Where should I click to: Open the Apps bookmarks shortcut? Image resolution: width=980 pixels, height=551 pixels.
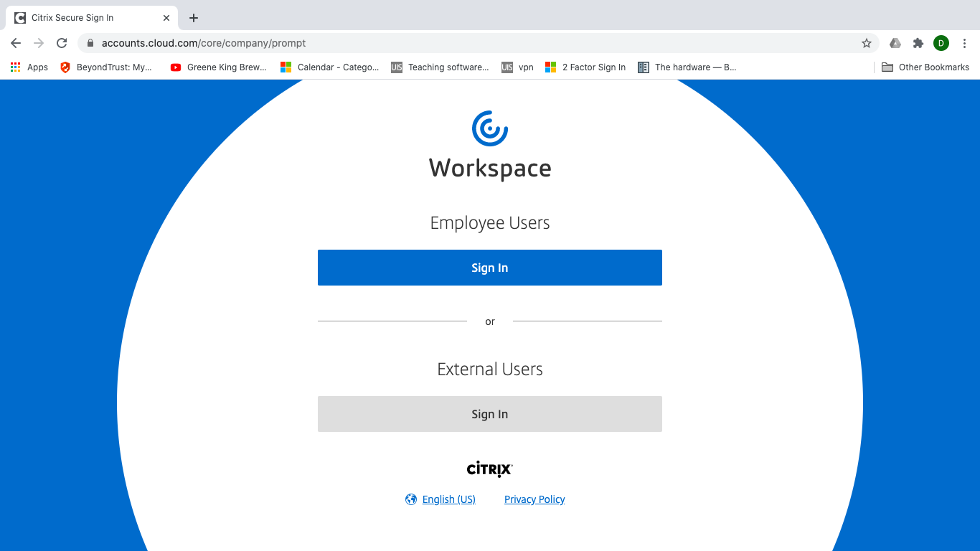29,67
